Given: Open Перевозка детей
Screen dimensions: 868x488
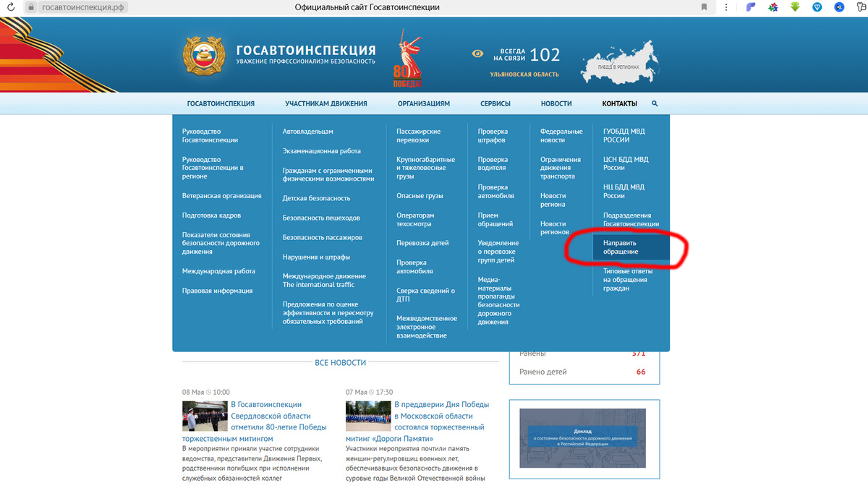Looking at the screenshot, I should tap(422, 243).
